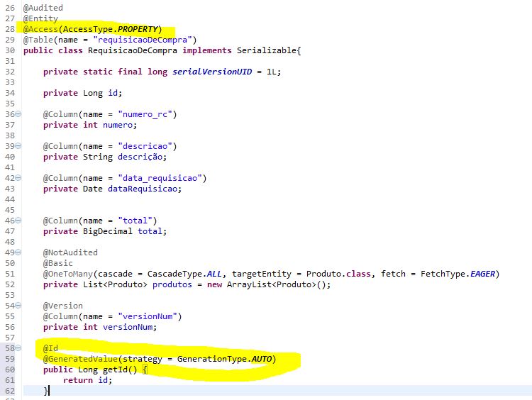Click the "data_requisicao" column name string
Screen dimensions: 532x400
(160, 178)
